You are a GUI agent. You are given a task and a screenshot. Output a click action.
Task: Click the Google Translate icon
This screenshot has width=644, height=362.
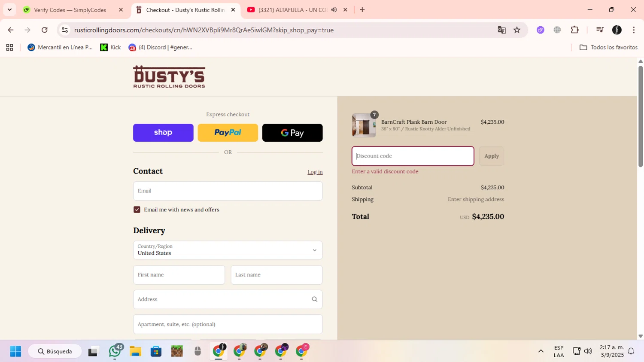tap(501, 30)
